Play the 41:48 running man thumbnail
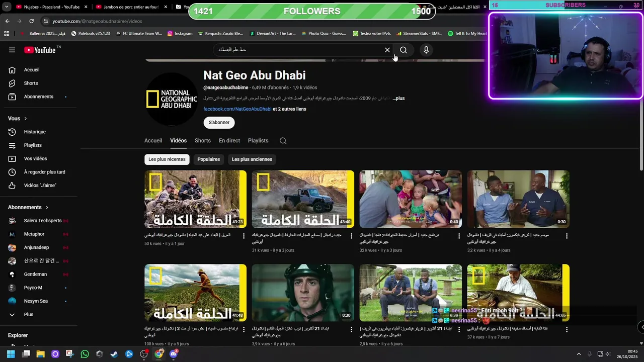 195,293
